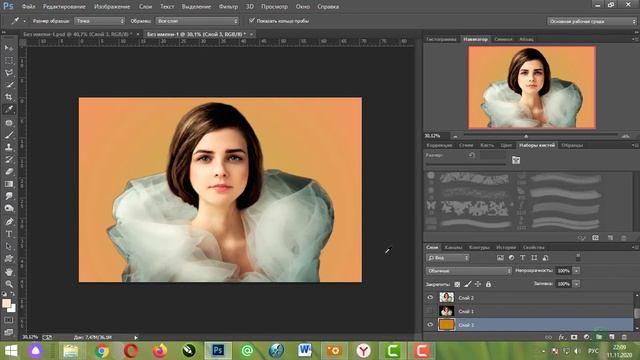
Task: Click the delete layer trash icon
Action: click(x=624, y=337)
